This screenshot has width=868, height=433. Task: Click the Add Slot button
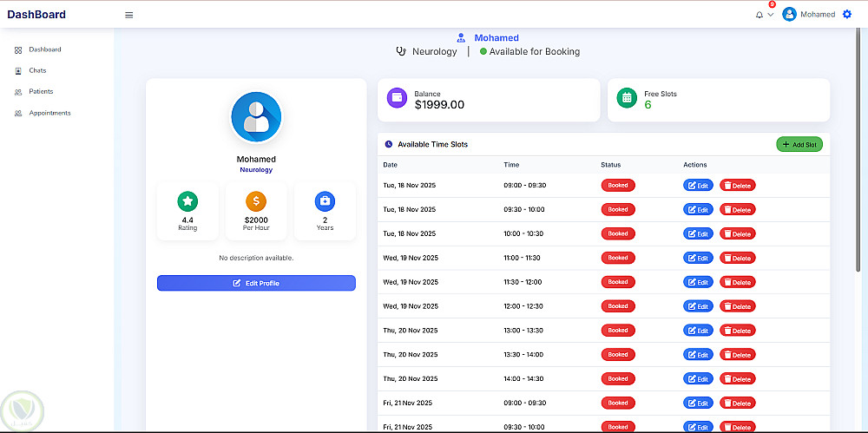[x=799, y=145]
